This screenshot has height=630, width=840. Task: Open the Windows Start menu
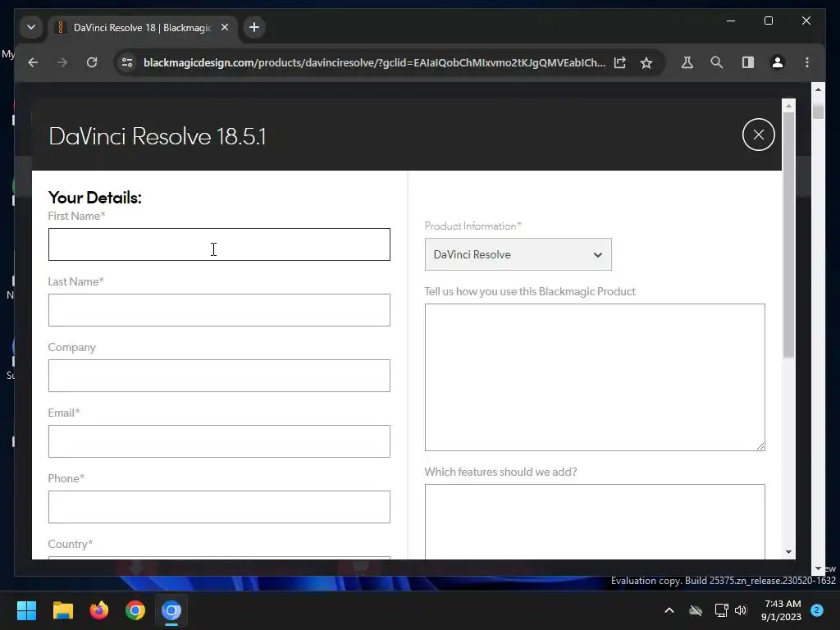(26, 610)
